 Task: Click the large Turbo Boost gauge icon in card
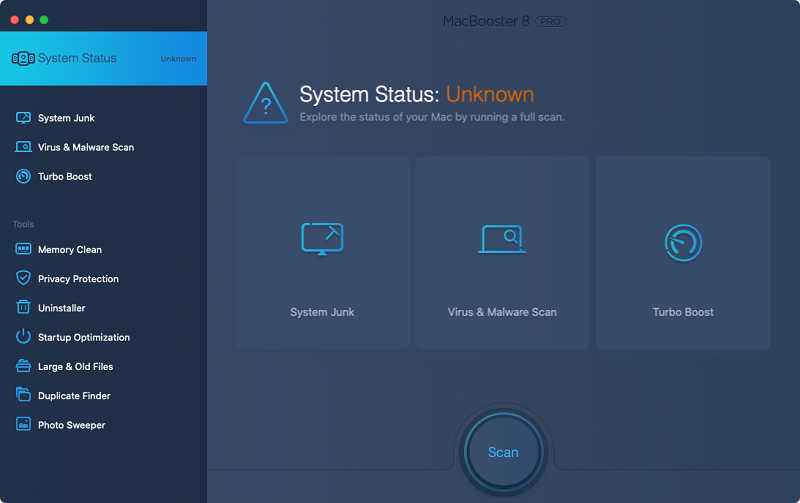683,243
